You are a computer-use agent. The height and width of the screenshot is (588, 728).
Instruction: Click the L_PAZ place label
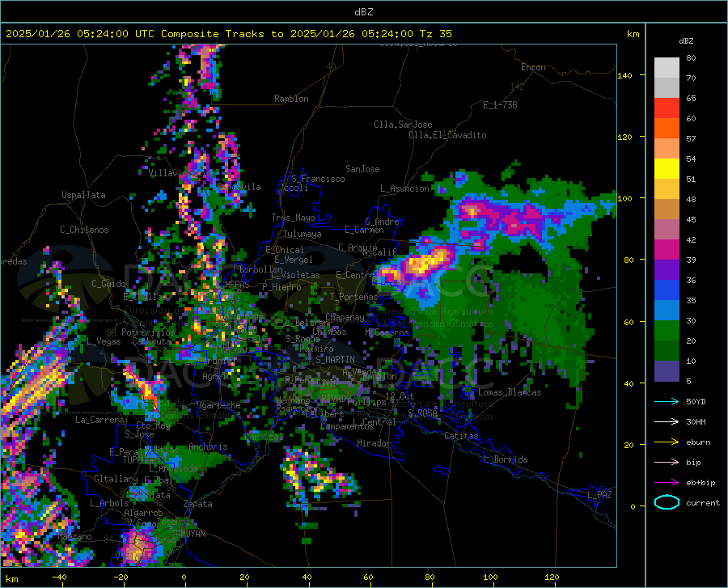[600, 495]
